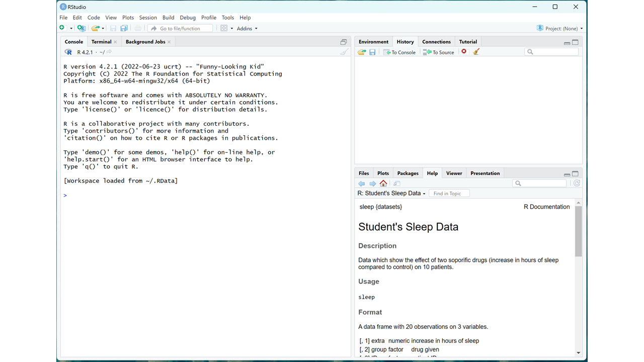
Task: Expand R: Student's Sleep Data topic dropdown
Action: click(x=391, y=193)
